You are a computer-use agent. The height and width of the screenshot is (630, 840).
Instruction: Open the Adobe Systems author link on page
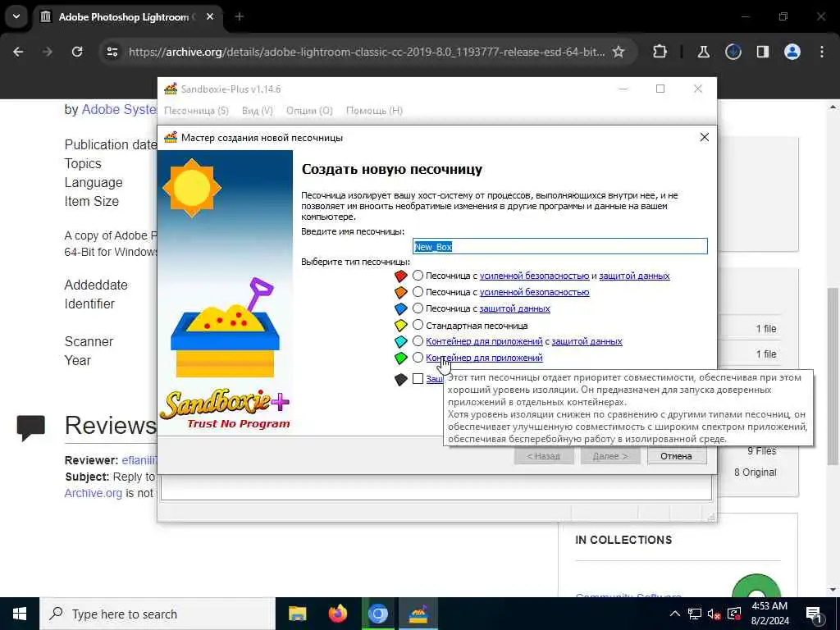click(119, 109)
